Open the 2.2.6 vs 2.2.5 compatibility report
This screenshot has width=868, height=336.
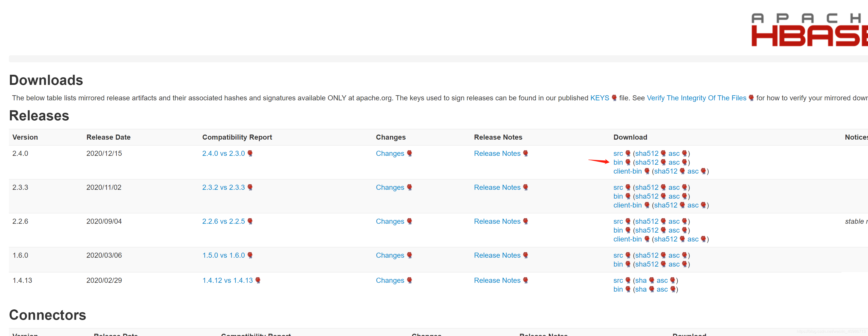[223, 221]
